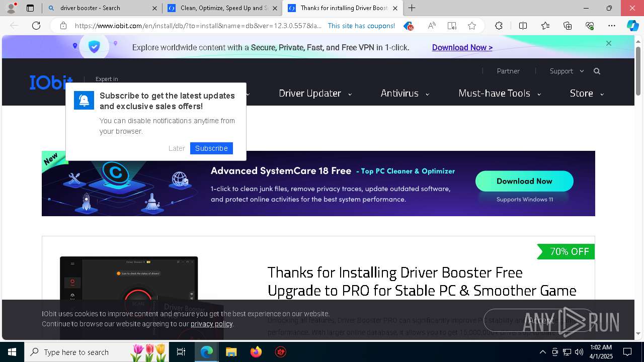Enter Immersive Reader mode
Image resolution: width=644 pixels, height=362 pixels.
pos(452,26)
